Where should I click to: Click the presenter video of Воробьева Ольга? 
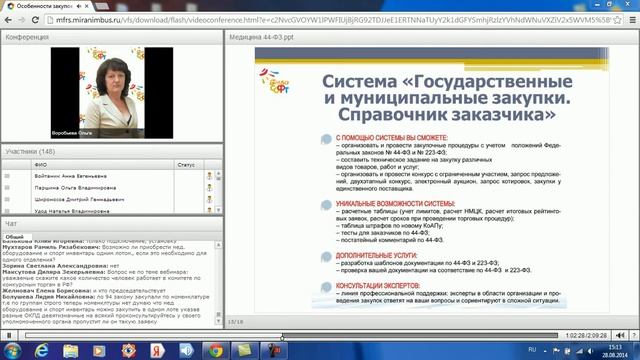point(112,93)
